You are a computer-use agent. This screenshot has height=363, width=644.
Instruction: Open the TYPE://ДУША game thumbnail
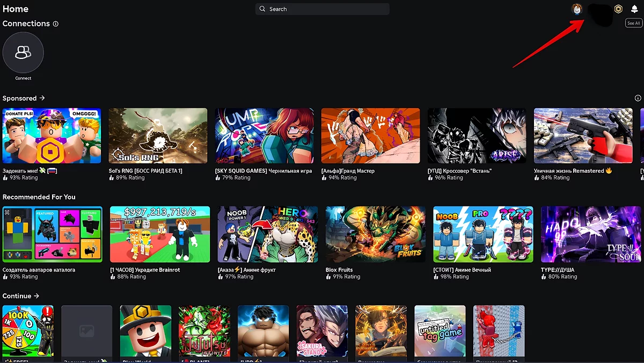pyautogui.click(x=591, y=234)
